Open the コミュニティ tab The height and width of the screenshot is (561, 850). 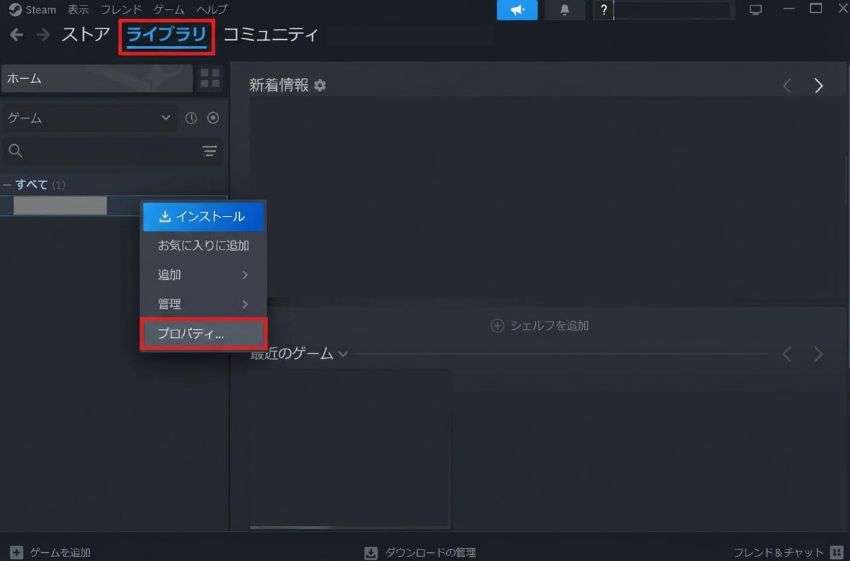click(x=271, y=35)
